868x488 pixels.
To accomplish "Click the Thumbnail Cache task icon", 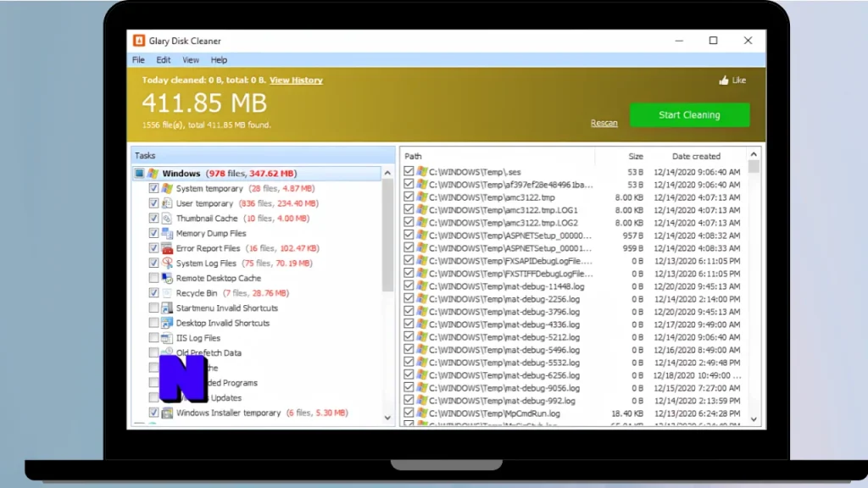I will 167,218.
